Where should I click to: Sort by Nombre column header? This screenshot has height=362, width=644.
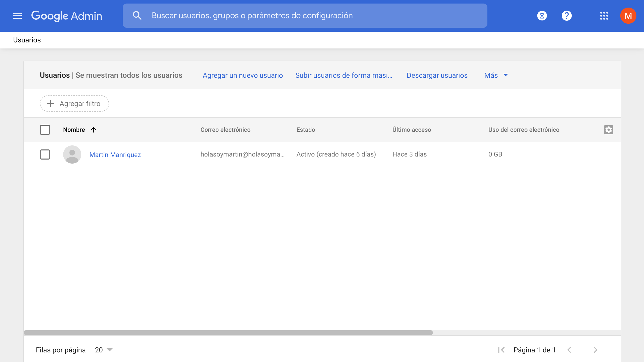(x=74, y=130)
